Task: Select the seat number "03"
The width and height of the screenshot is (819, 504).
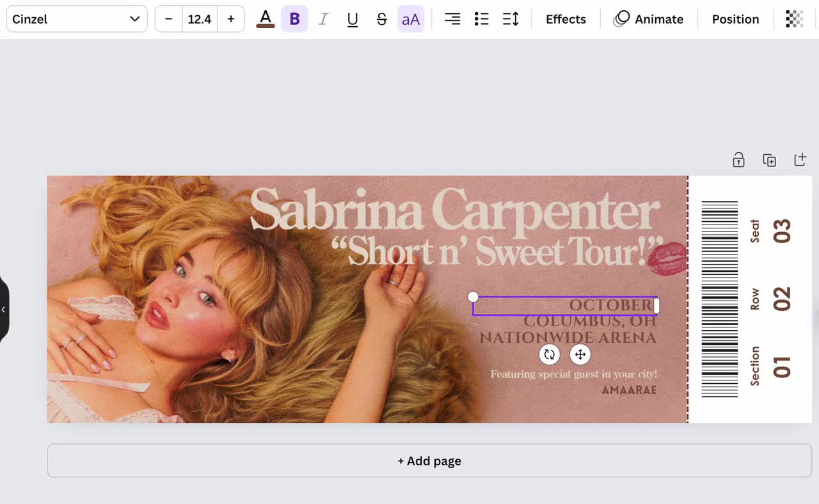Action: click(782, 231)
